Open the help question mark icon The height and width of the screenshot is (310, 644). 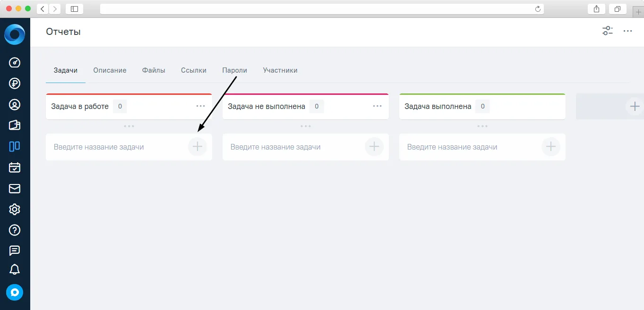coord(15,230)
